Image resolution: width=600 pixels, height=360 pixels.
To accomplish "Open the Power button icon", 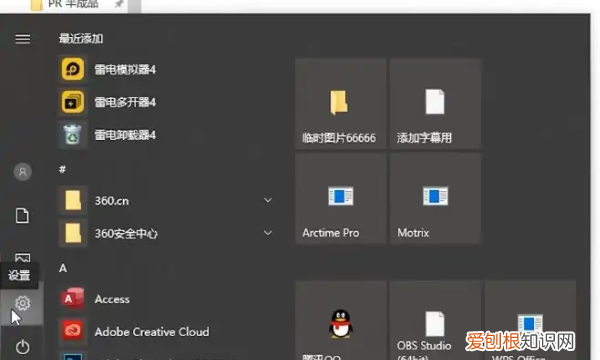I will [x=23, y=347].
